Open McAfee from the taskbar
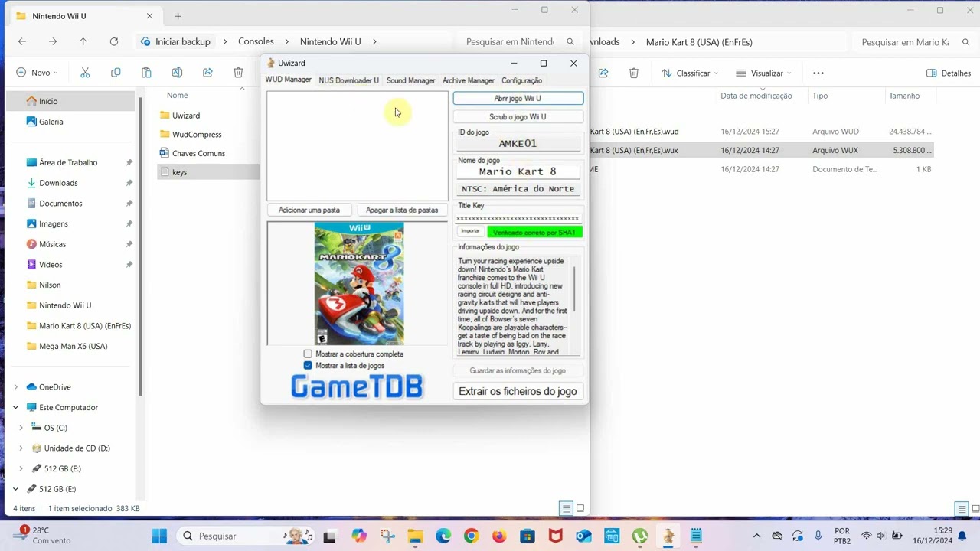980x551 pixels. (555, 536)
